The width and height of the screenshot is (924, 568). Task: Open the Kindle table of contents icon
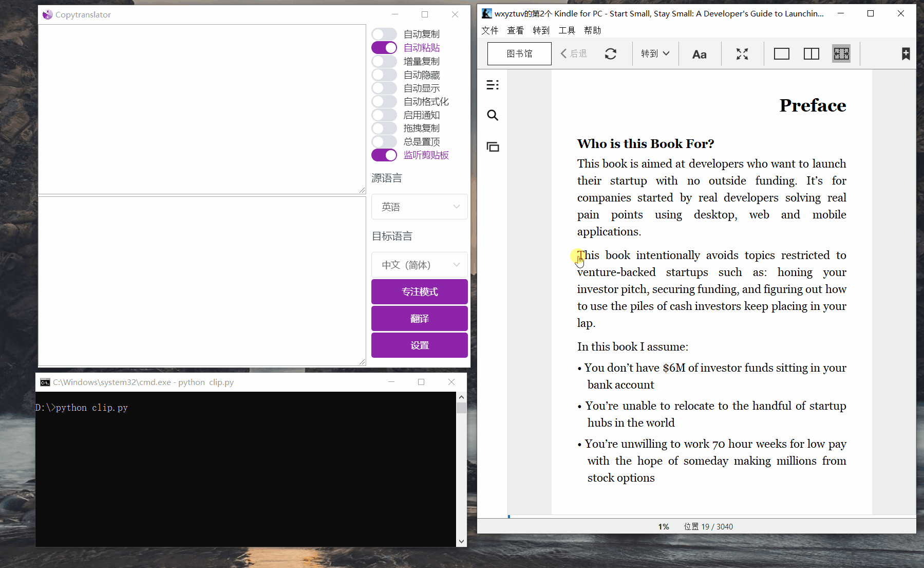click(493, 85)
